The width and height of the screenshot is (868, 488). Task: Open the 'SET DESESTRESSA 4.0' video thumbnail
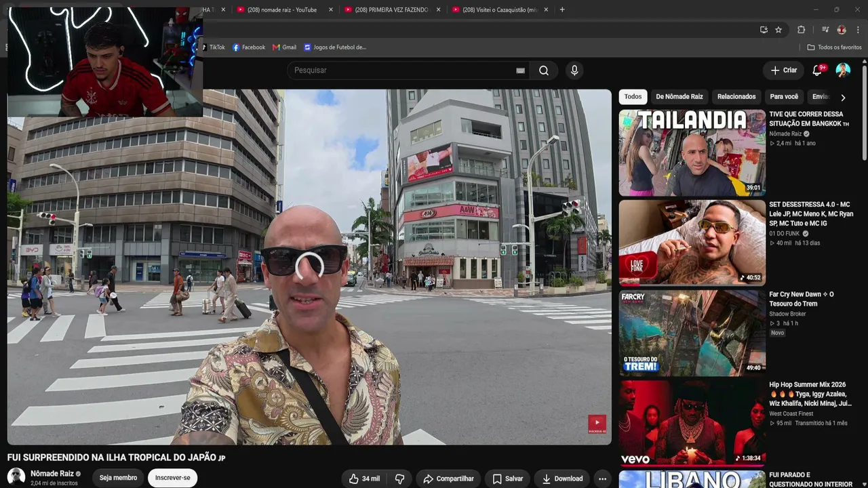click(692, 243)
